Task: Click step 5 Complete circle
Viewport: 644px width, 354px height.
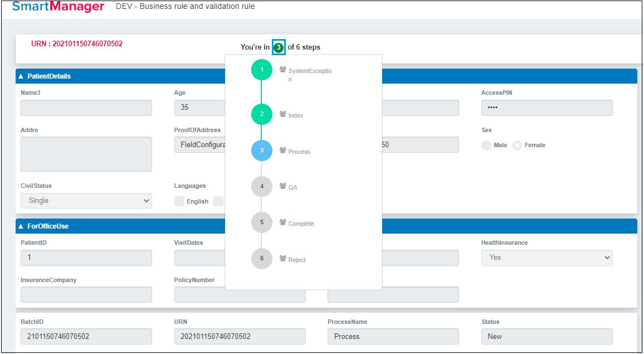Action: pos(262,222)
